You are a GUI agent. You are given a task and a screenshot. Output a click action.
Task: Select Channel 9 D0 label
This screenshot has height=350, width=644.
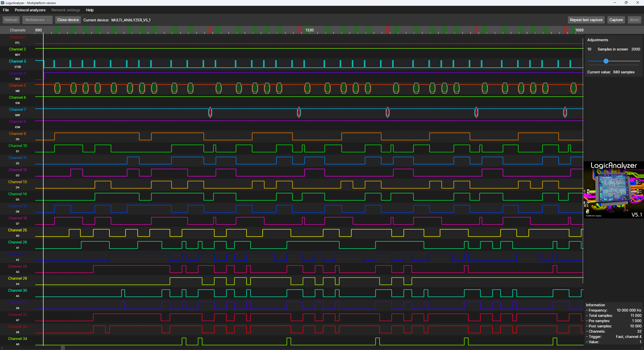pyautogui.click(x=18, y=136)
